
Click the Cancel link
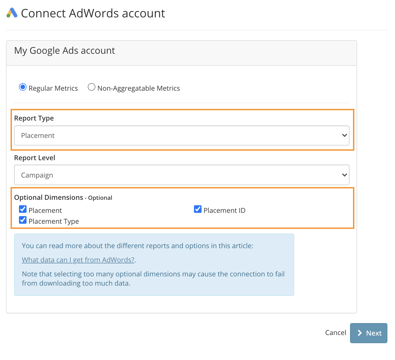[335, 333]
